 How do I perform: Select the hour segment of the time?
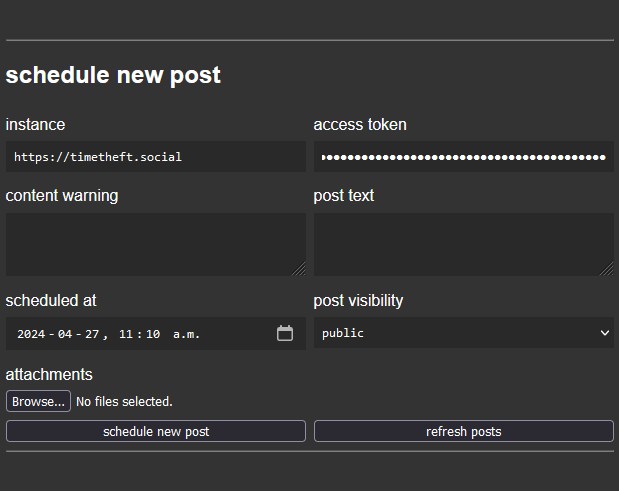coord(125,334)
